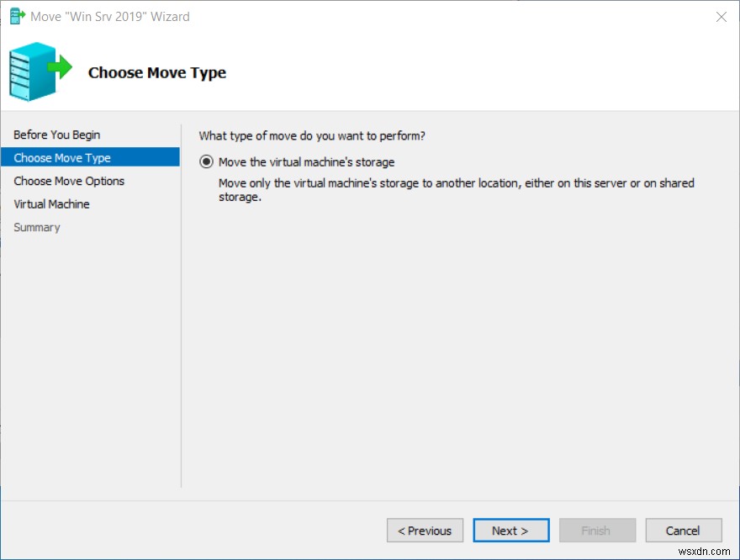Jump to the Summary step

(37, 227)
